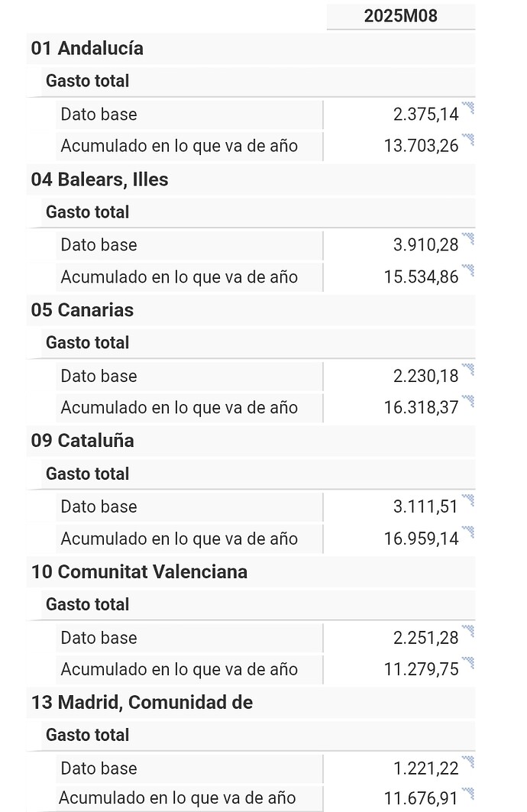Click the note marker beside Andalucía 2.375,14
Image resolution: width=527 pixels, height=812 pixels.
click(468, 108)
